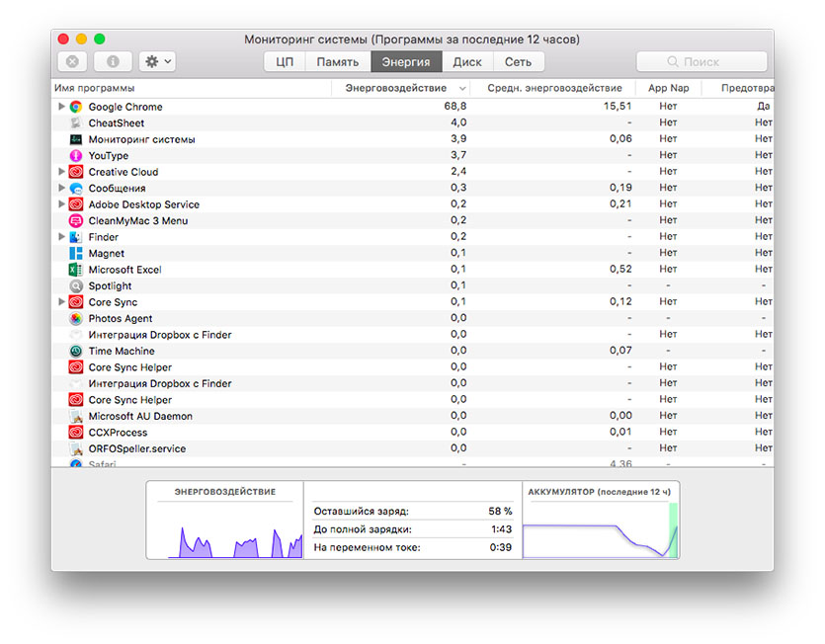Expand the Сообщения disclosure triangle

coord(61,188)
